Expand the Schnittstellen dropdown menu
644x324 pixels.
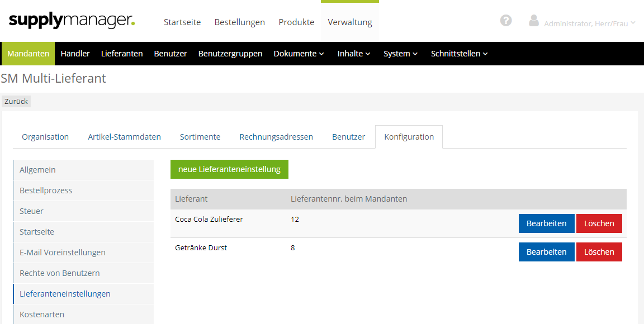(x=459, y=54)
